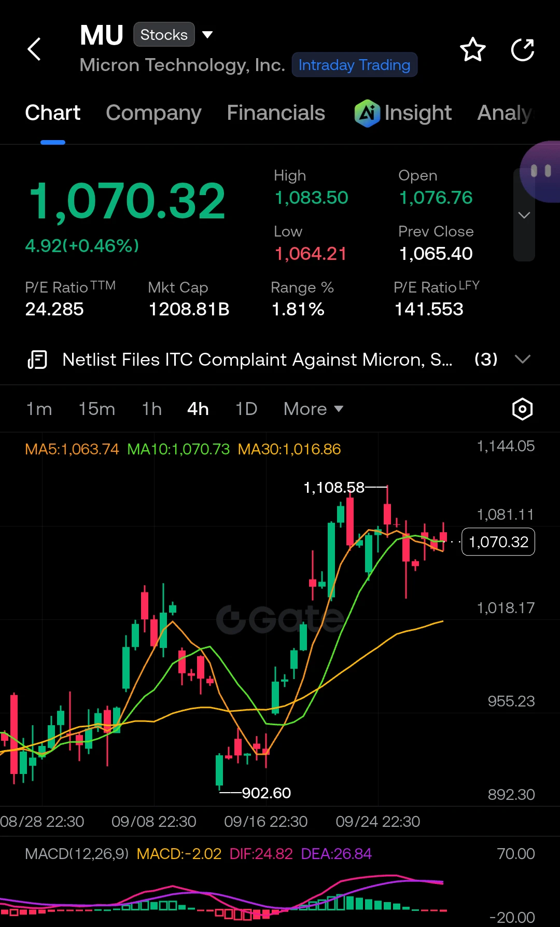Tap the large price 1,070.32

128,201
